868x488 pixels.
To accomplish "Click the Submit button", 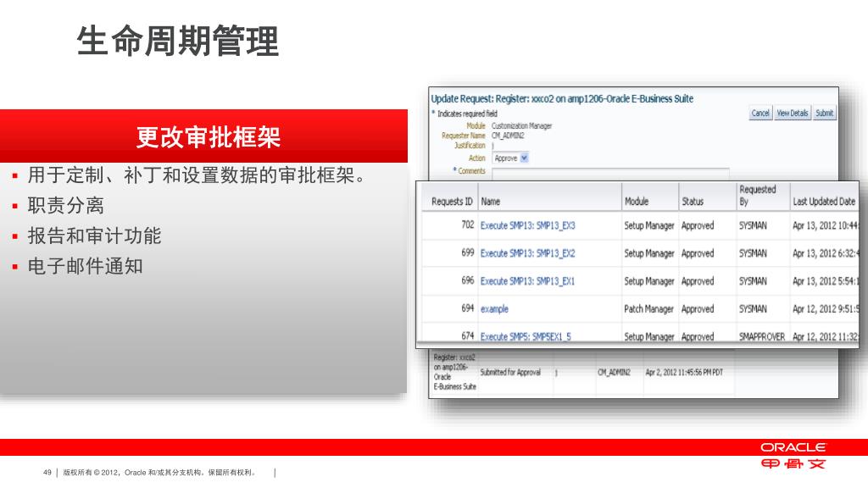I will click(824, 113).
